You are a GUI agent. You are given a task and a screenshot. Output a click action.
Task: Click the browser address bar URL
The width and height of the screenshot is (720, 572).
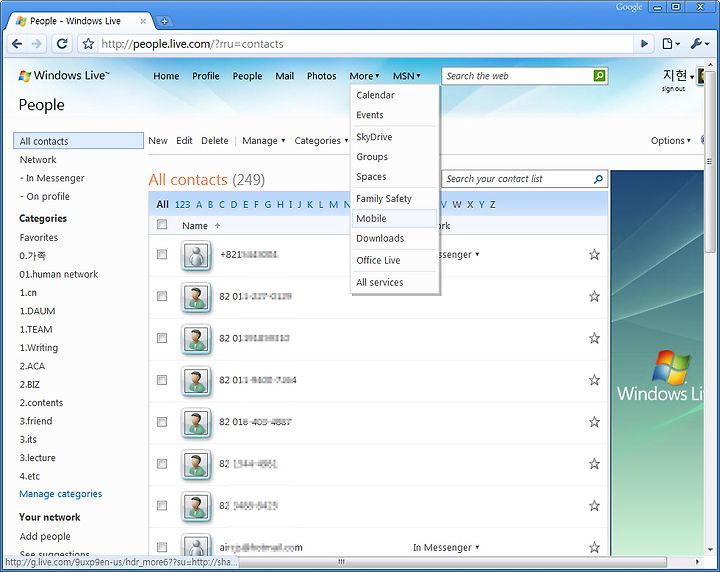(192, 44)
